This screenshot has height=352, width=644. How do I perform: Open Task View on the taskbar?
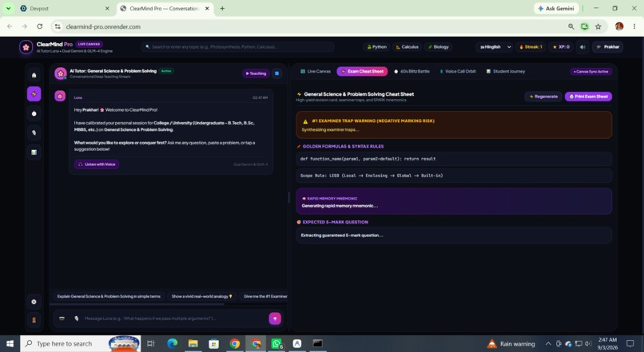(x=151, y=344)
